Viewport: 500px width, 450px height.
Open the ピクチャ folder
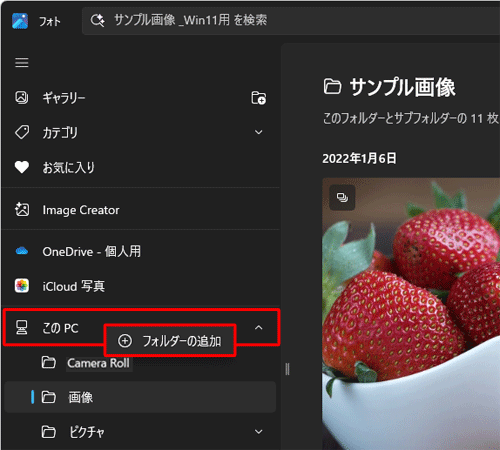click(140, 432)
